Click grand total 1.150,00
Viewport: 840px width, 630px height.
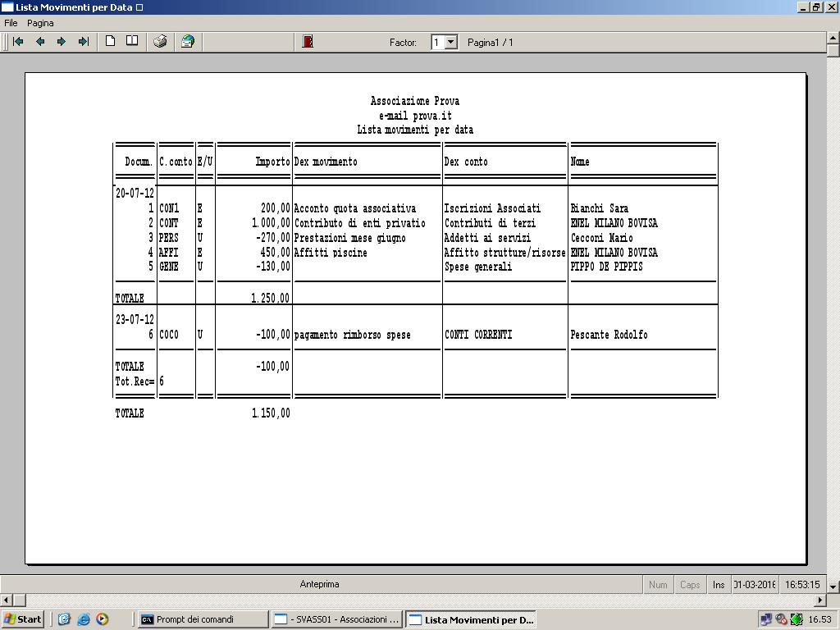coord(271,413)
